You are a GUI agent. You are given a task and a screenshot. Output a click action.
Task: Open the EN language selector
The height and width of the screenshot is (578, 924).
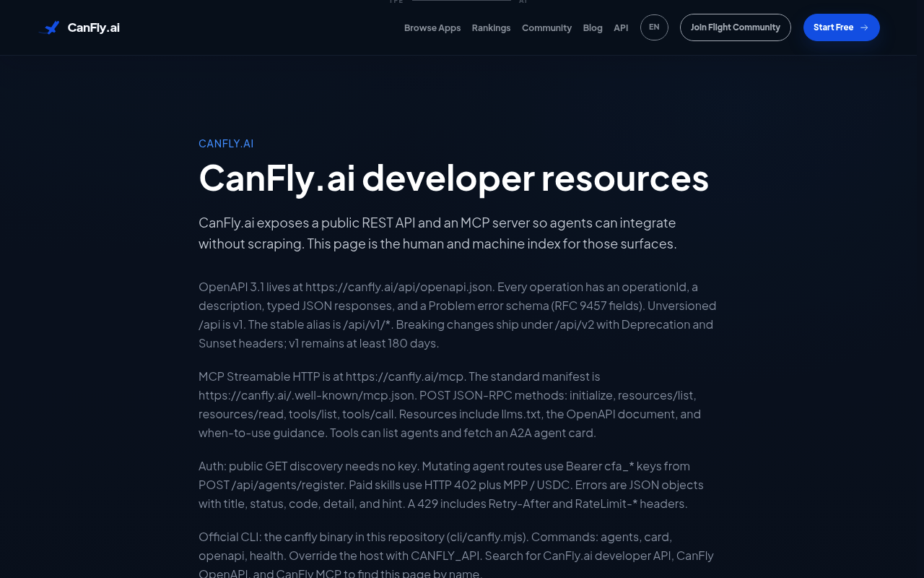[x=654, y=27]
